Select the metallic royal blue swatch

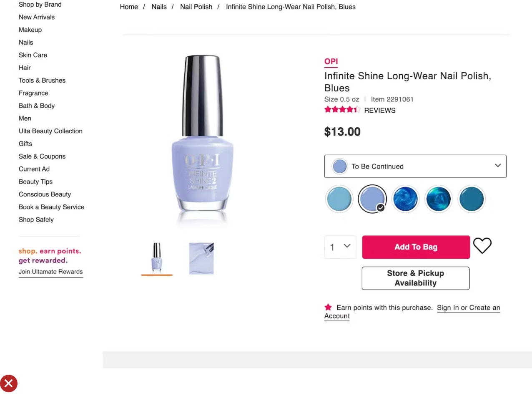(405, 199)
